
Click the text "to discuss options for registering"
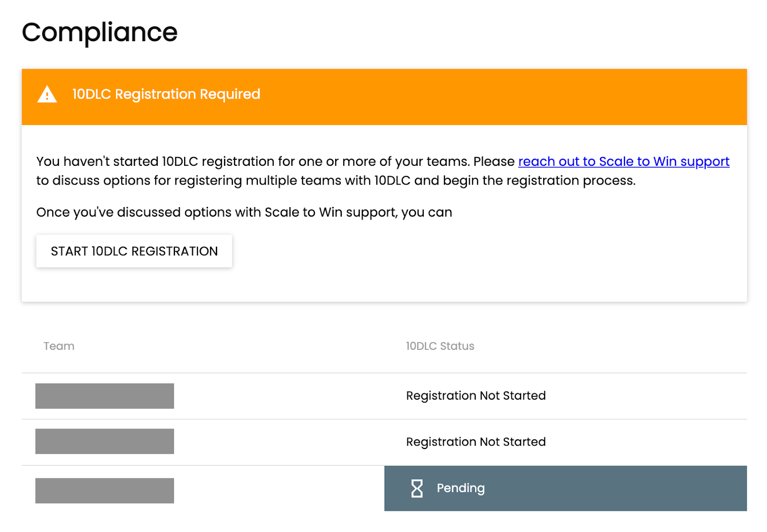336,181
